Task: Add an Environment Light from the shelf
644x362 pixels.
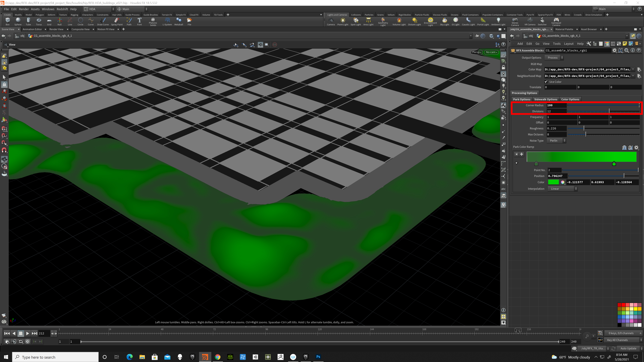Action: point(430,22)
